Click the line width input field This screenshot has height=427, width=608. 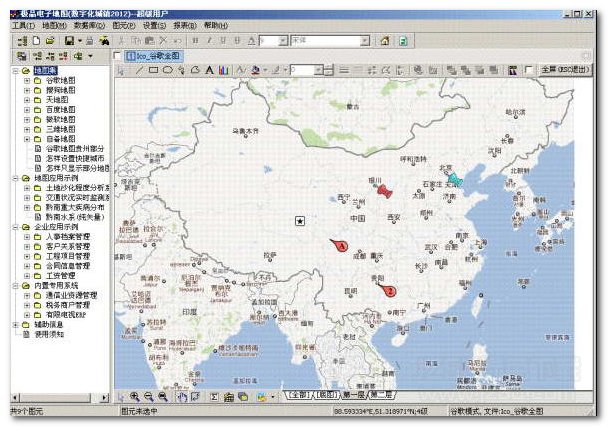coord(302,70)
